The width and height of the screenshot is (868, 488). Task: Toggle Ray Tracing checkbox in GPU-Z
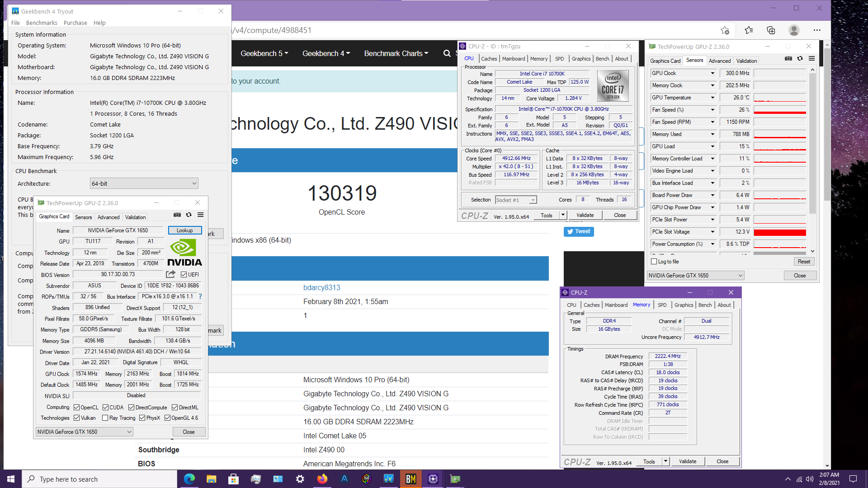click(105, 418)
